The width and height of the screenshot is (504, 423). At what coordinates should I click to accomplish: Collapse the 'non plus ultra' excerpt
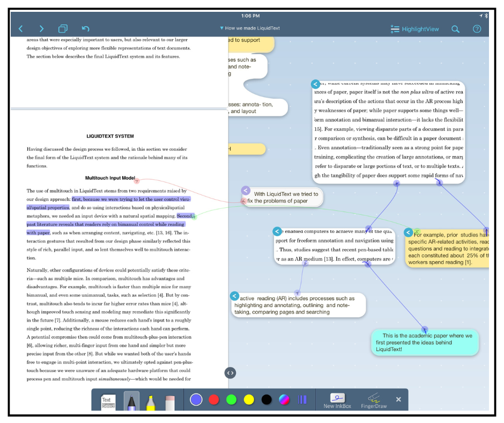click(316, 84)
